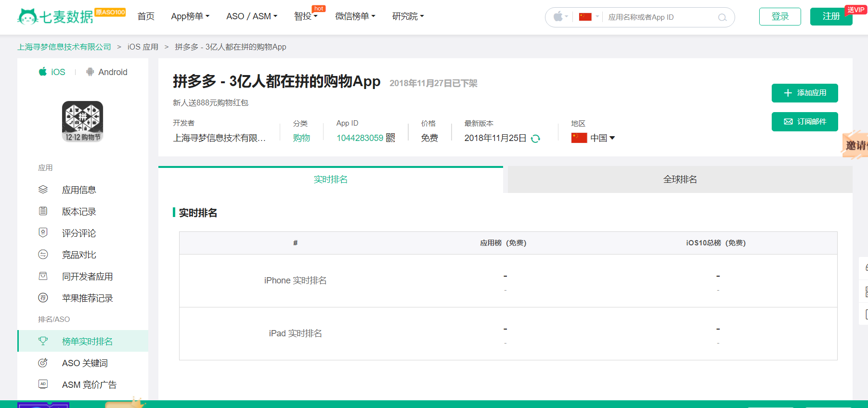Click the 订阅邮件 button
Image resolution: width=868 pixels, height=408 pixels.
[804, 122]
